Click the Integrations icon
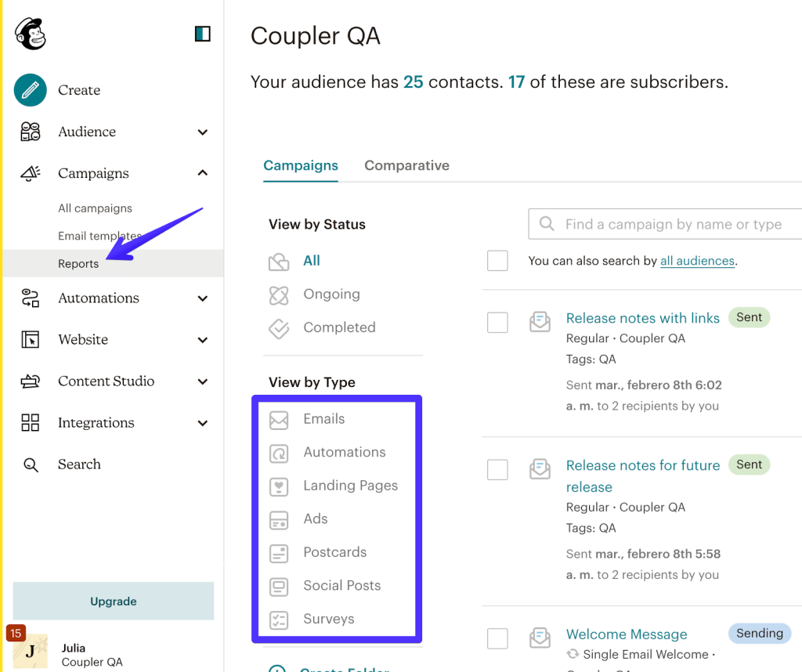Viewport: 802px width, 672px height. [x=30, y=422]
